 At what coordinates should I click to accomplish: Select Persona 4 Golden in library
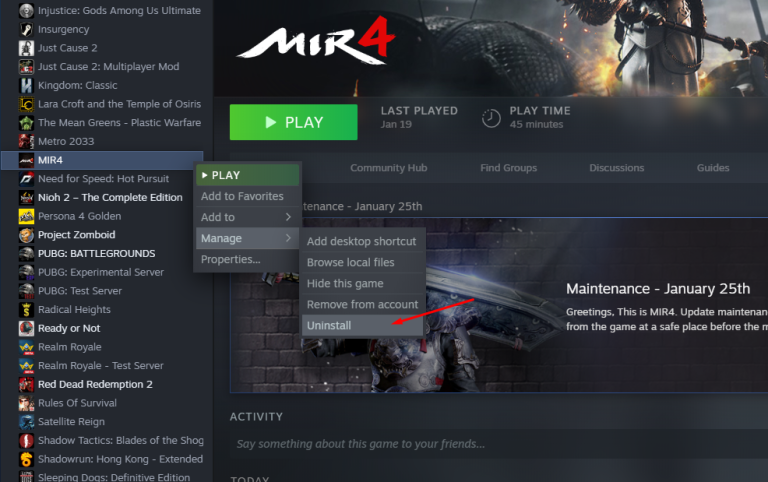tap(79, 216)
